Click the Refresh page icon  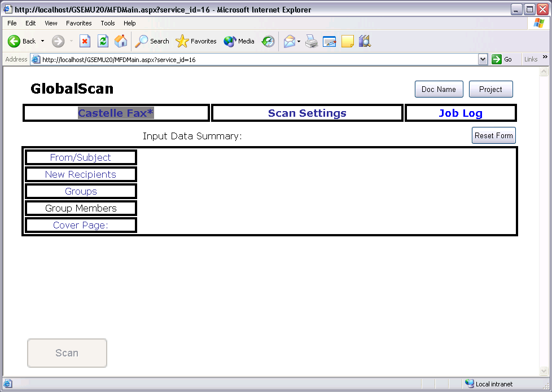point(103,41)
